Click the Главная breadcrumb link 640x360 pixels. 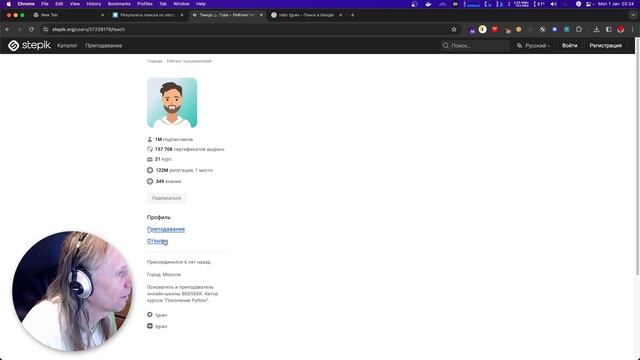click(x=154, y=61)
